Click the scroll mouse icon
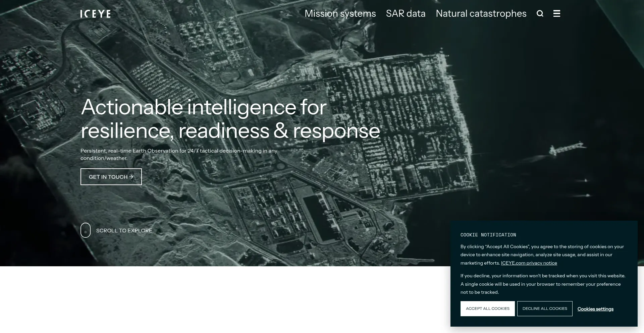This screenshot has width=644, height=333. point(86,230)
